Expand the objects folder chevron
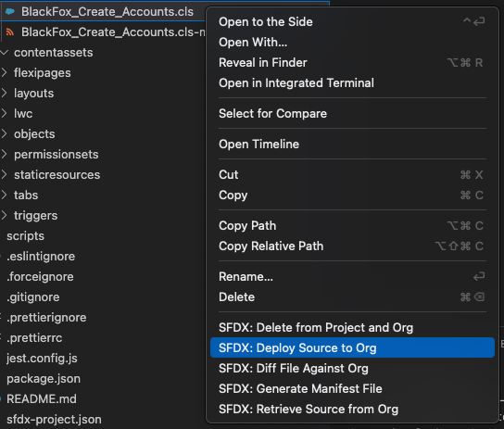Screen dimensions: 504x429 pos(4,134)
